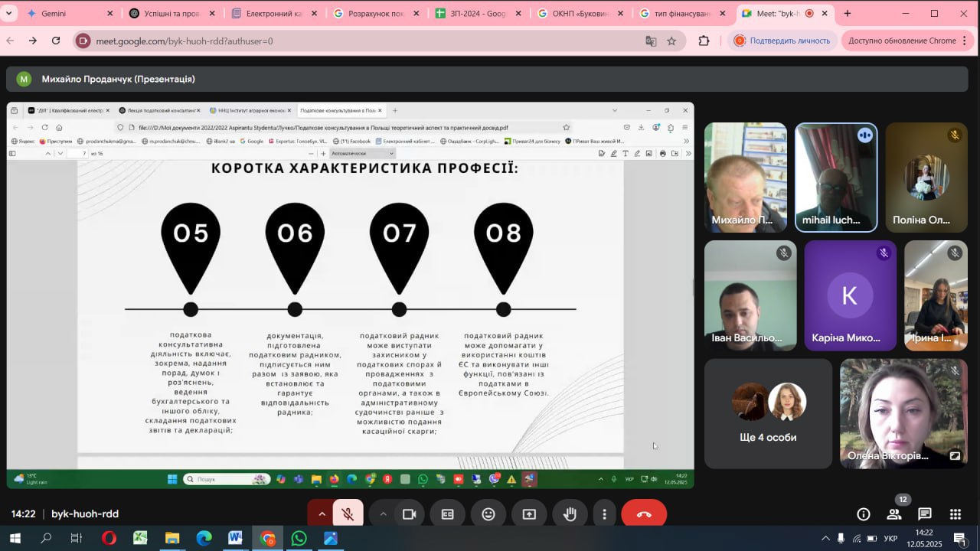Select mihail luch... participant video tile

click(x=836, y=178)
